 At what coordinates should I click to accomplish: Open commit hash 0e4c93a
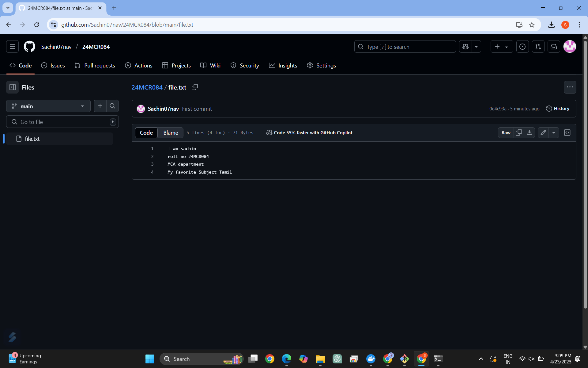click(x=498, y=109)
